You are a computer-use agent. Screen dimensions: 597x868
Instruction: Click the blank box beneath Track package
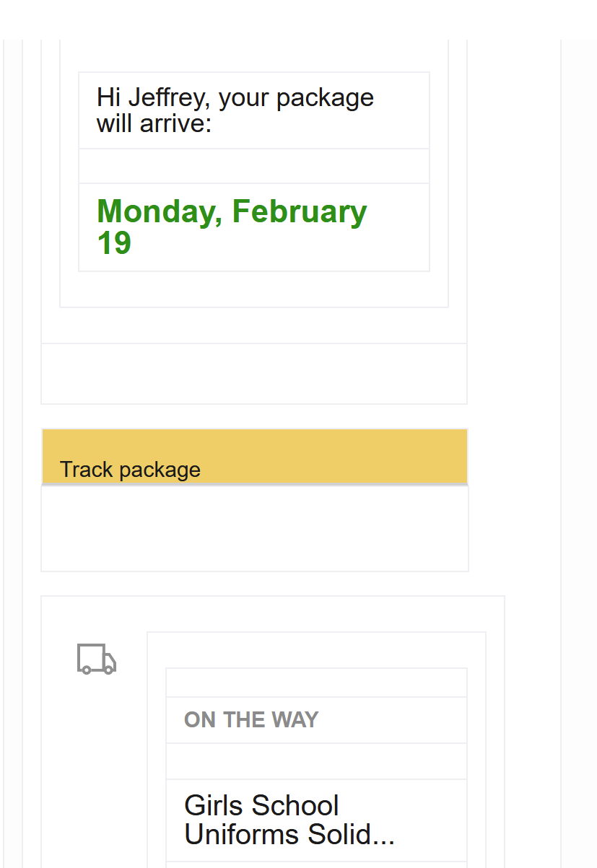254,528
